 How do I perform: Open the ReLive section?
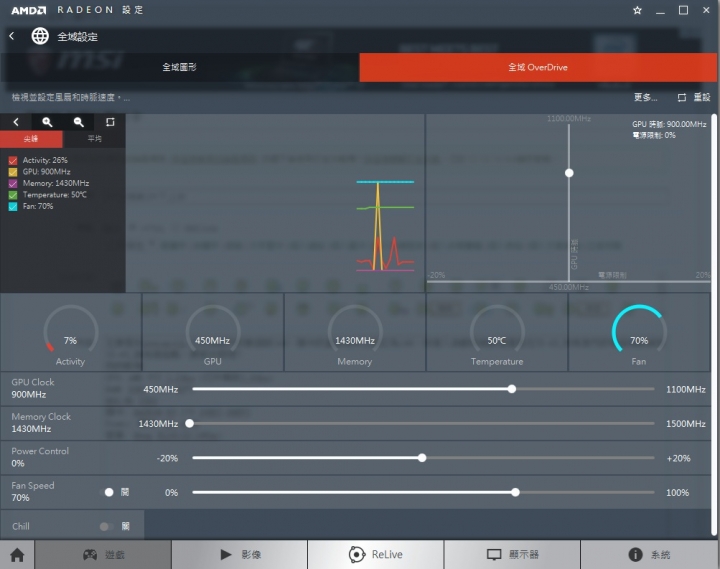(376, 555)
